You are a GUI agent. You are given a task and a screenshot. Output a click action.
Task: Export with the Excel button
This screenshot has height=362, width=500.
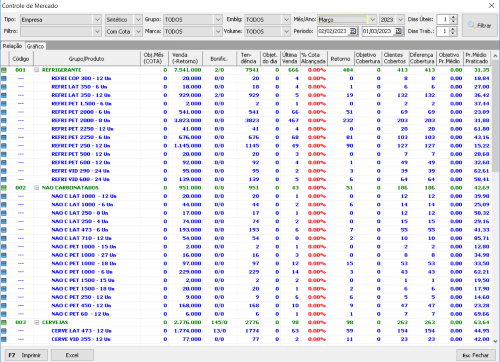pyautogui.click(x=72, y=355)
